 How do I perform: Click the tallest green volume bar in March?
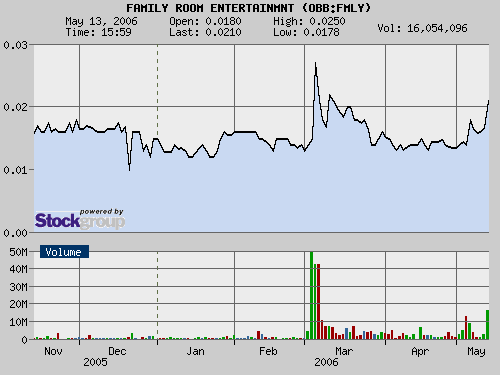click(x=311, y=296)
